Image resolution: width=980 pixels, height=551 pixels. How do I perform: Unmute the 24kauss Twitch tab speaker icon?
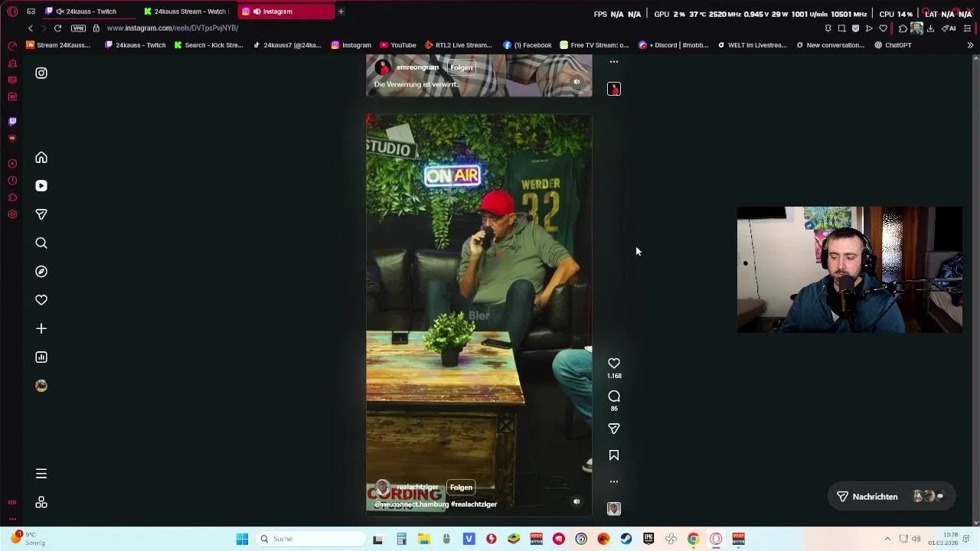click(x=60, y=11)
